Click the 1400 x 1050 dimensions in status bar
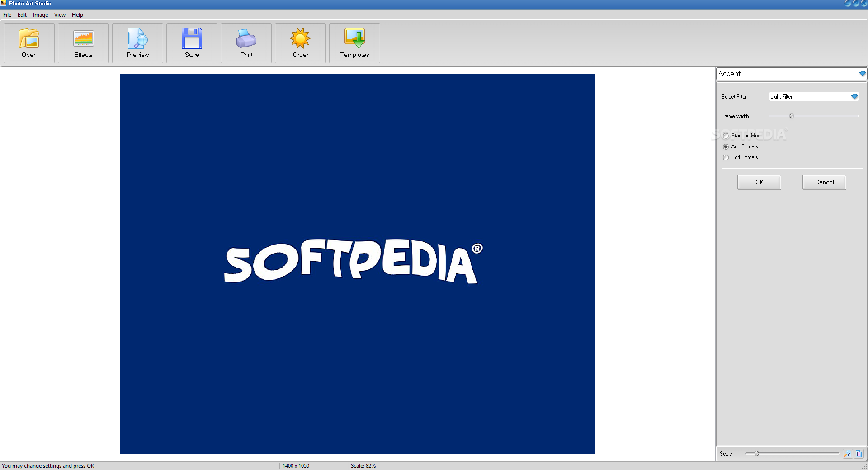This screenshot has width=868, height=470. [296, 466]
